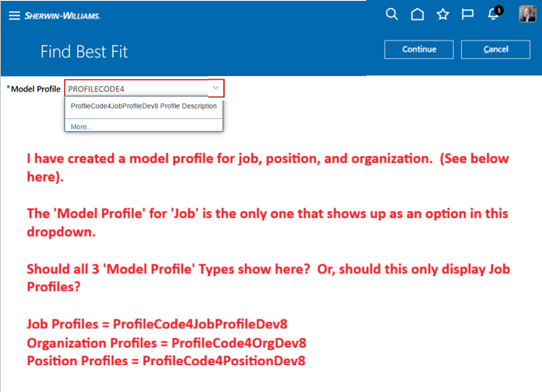Open the hamburger navigation menu
This screenshot has height=392, width=542.
coord(14,15)
